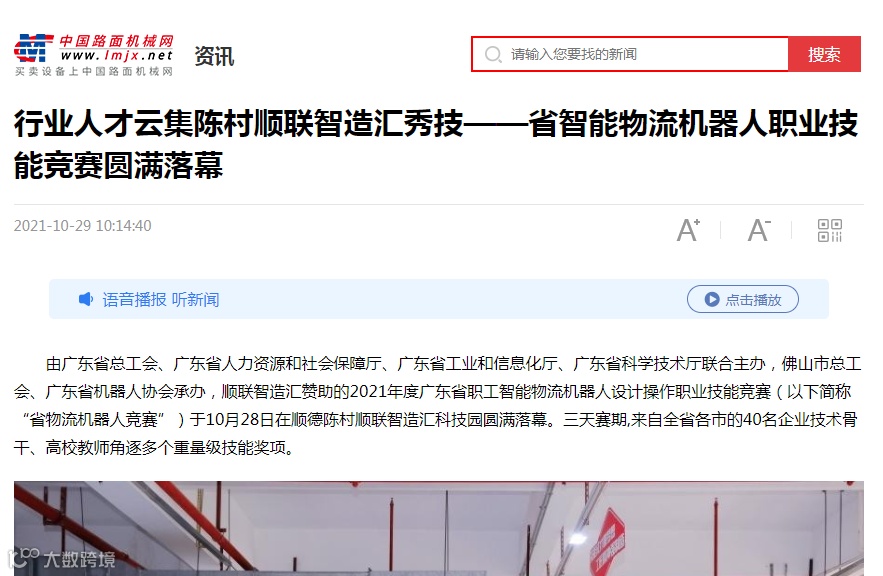Screen dimensions: 883x576
Task: Click the 点击播放 button
Action: point(743,300)
